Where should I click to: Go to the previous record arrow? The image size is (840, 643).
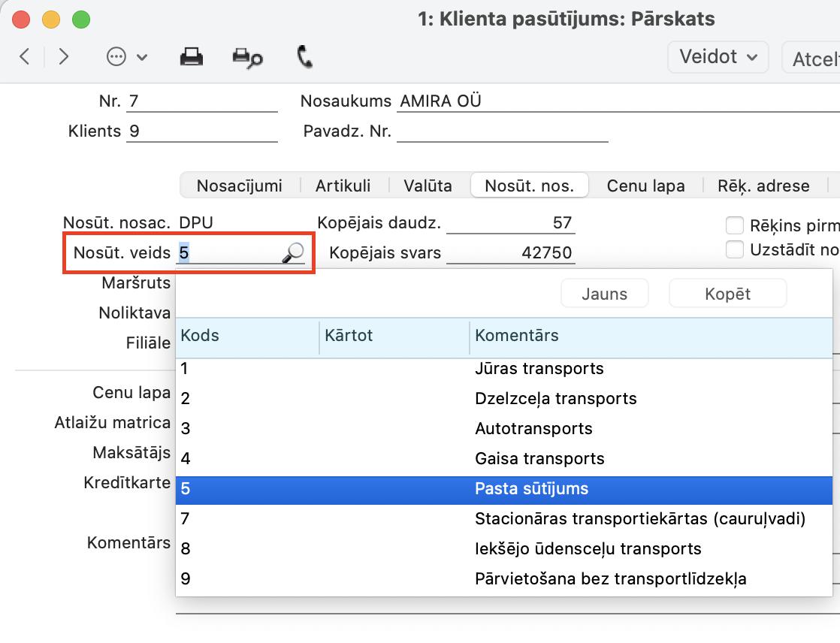[25, 57]
